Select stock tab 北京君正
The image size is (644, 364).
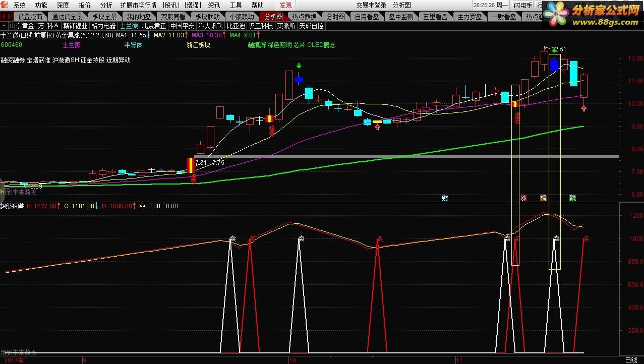pyautogui.click(x=154, y=26)
